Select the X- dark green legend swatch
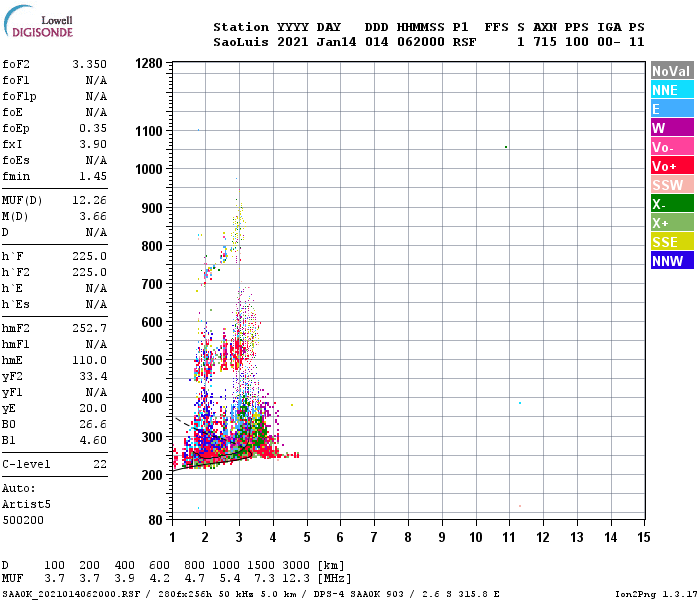This screenshot has height=600, width=700. pyautogui.click(x=672, y=204)
